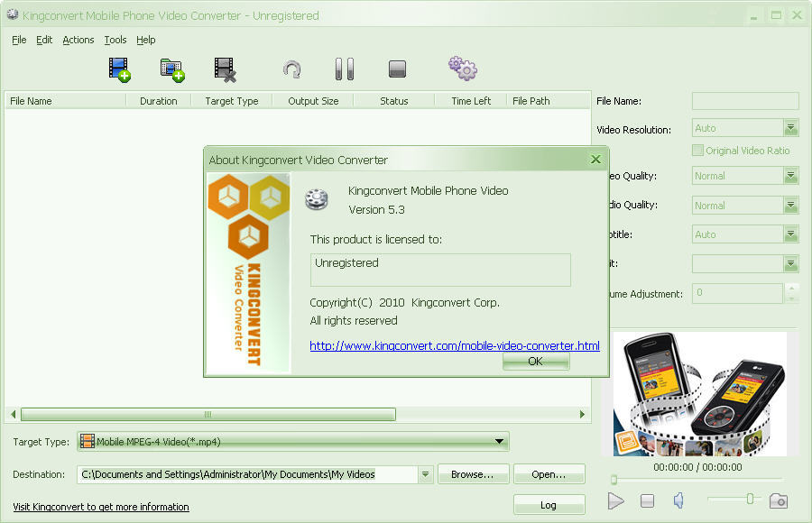This screenshot has height=523, width=812.
Task: Click the Kingconvert hexagon logo banner
Action: point(249,272)
